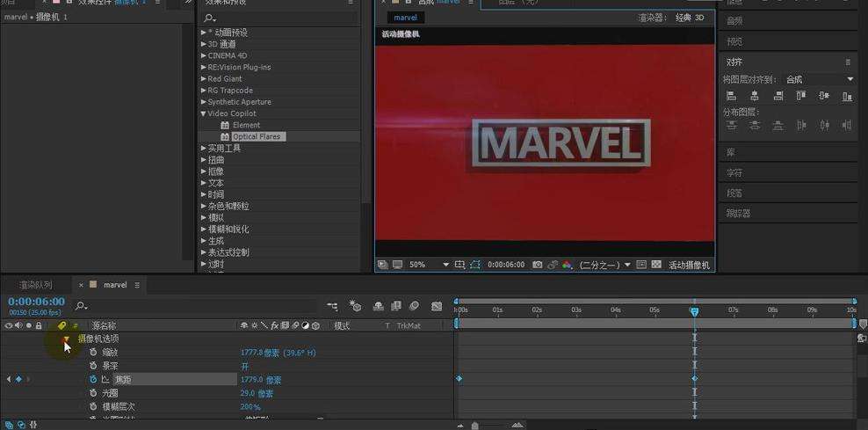868x430 pixels.
Task: Align layers to top edge
Action: coord(801,96)
